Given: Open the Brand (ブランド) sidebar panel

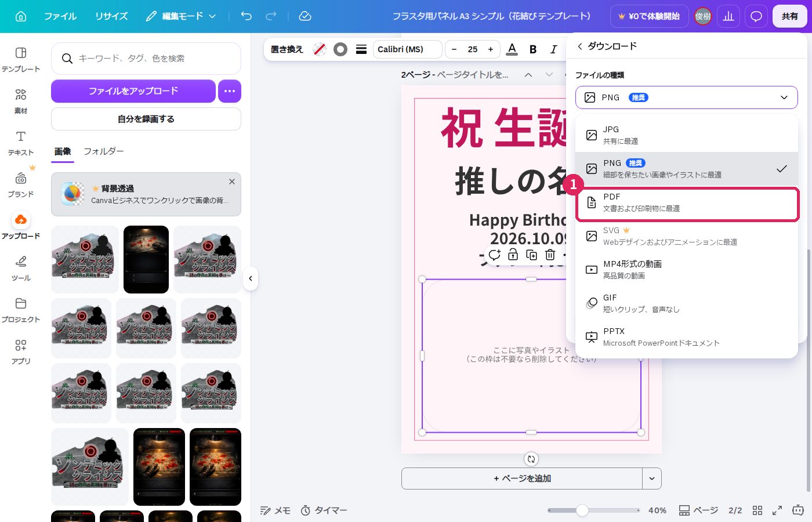Looking at the screenshot, I should (x=21, y=185).
